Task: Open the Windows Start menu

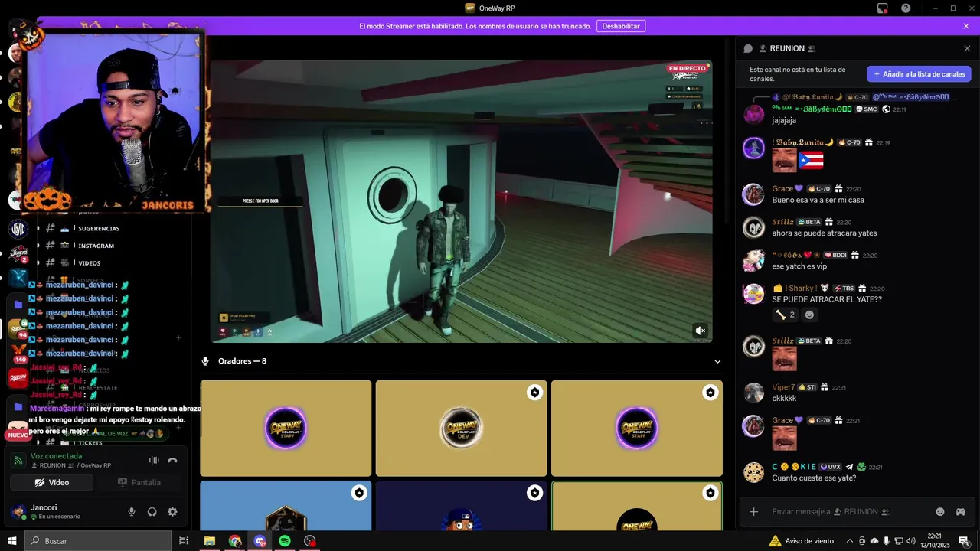Action: pos(12,541)
